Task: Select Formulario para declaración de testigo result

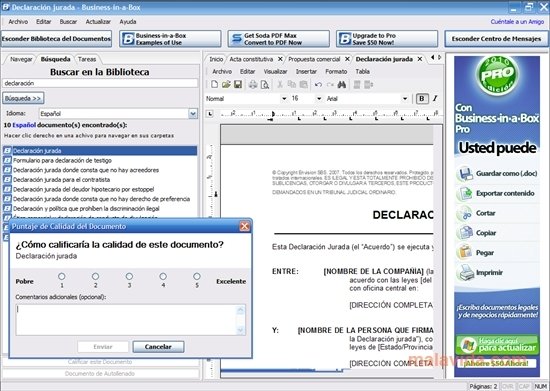Action: 62,160
